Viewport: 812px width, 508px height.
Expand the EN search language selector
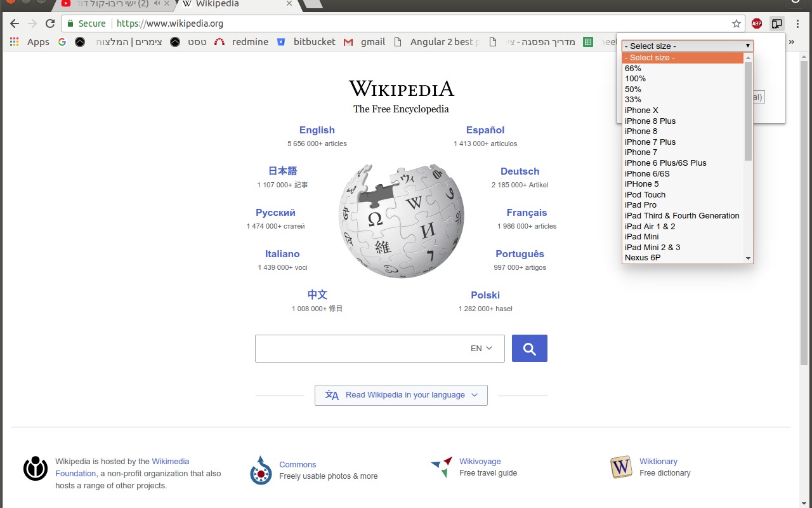pyautogui.click(x=481, y=349)
